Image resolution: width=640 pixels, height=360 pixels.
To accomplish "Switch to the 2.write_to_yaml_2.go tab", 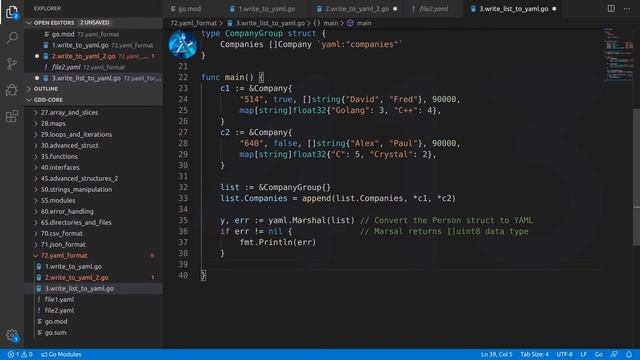I will tap(357, 9).
